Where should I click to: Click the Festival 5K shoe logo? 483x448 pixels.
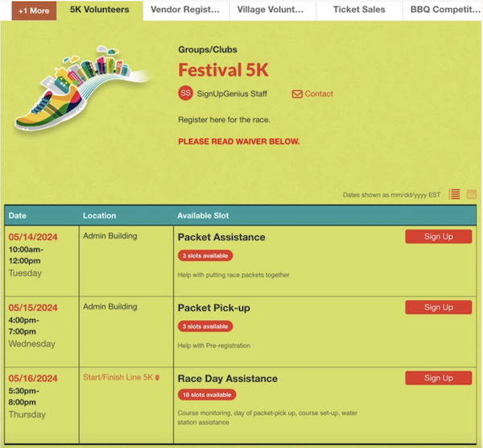point(81,89)
